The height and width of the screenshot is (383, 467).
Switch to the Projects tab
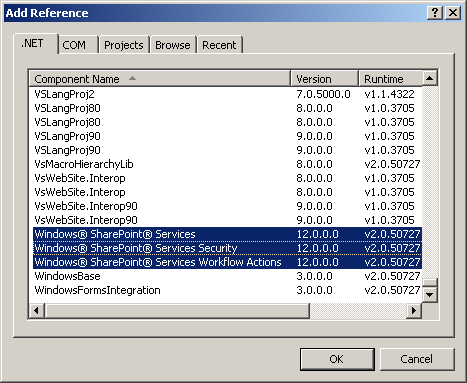coord(124,45)
